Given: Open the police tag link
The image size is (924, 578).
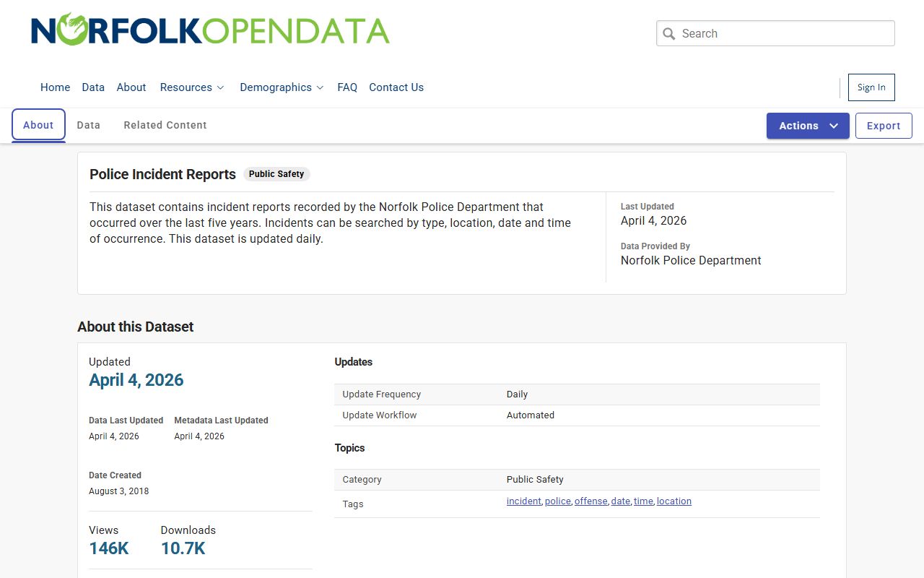Looking at the screenshot, I should pos(557,501).
